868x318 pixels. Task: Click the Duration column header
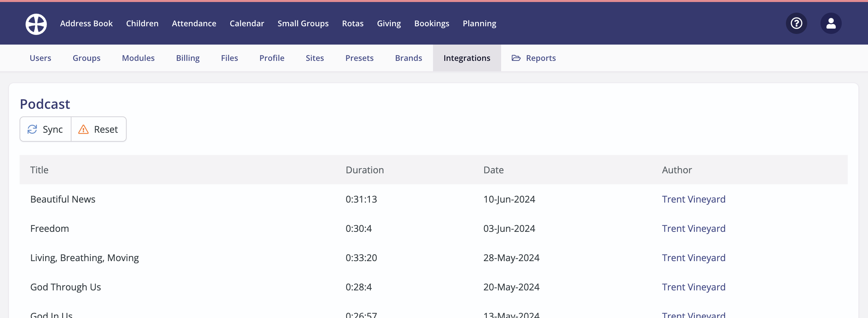coord(365,170)
